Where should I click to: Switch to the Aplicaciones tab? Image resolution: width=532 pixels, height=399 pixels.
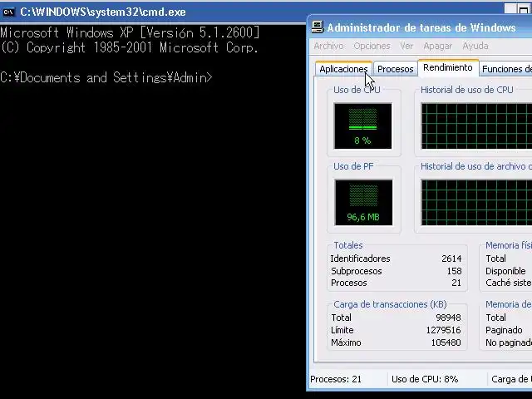(343, 69)
